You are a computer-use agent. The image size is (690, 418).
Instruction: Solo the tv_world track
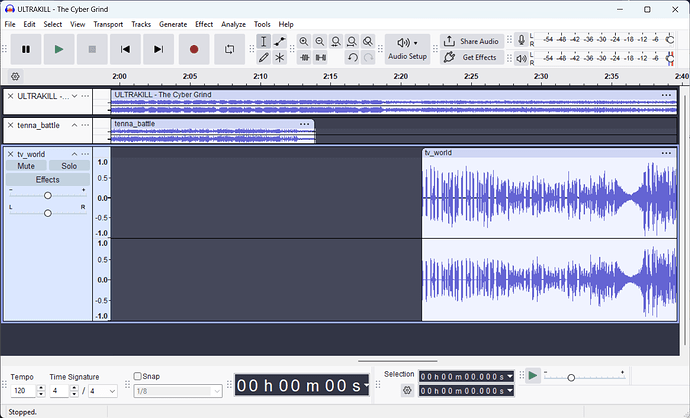pyautogui.click(x=69, y=166)
